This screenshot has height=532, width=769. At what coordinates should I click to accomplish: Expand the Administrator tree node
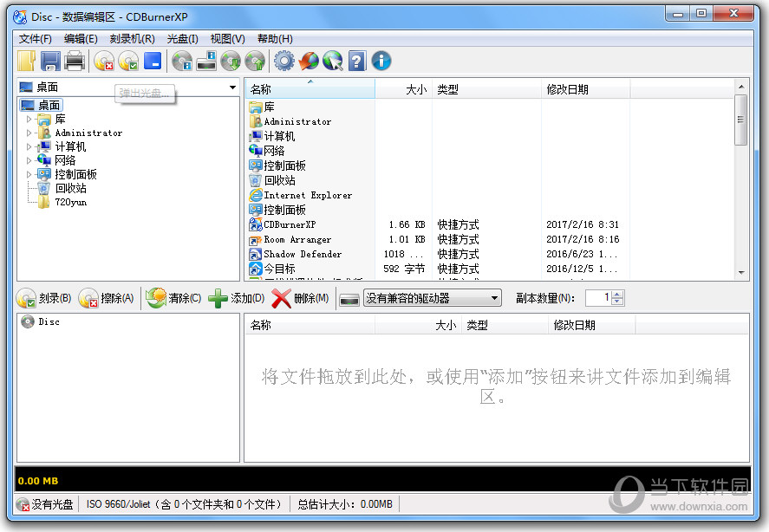coord(29,133)
